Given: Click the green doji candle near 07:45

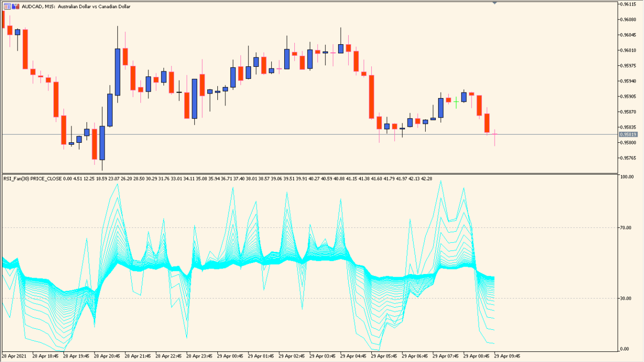Looking at the screenshot, I should click(456, 102).
